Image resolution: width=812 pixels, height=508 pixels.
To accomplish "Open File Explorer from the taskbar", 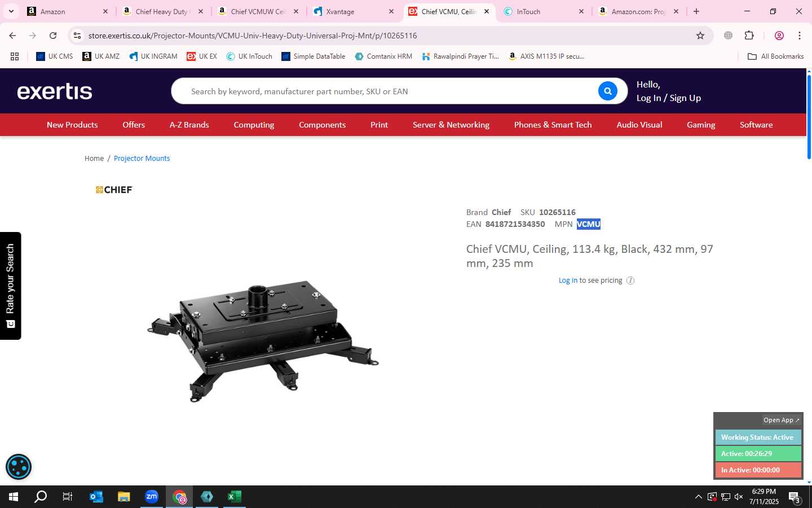I will 124,497.
